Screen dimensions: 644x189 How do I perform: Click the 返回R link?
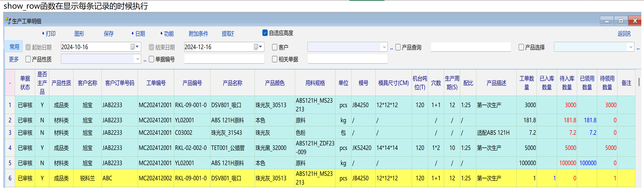click(x=624, y=34)
